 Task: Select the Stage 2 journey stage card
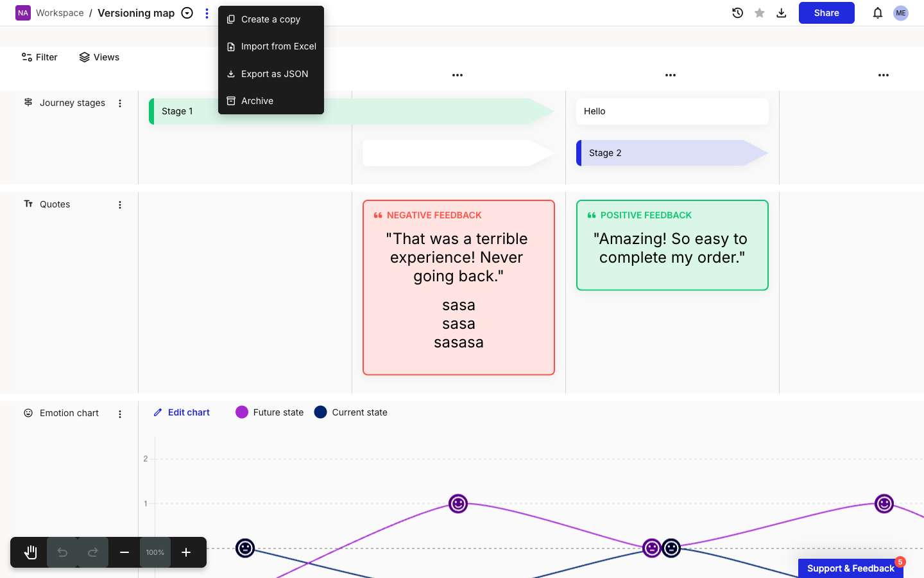tap(672, 153)
